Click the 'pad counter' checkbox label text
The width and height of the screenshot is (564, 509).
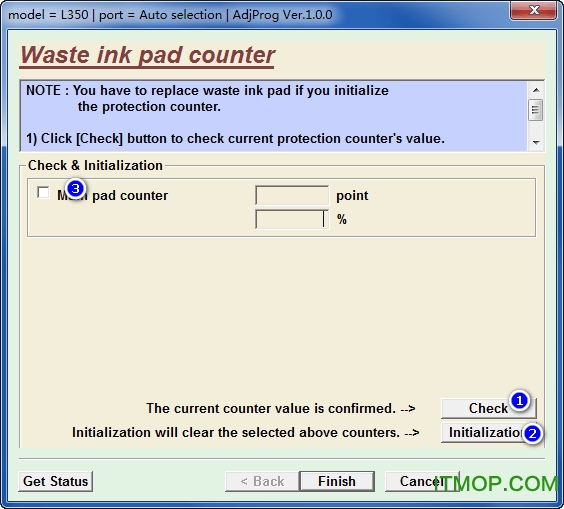click(130, 196)
